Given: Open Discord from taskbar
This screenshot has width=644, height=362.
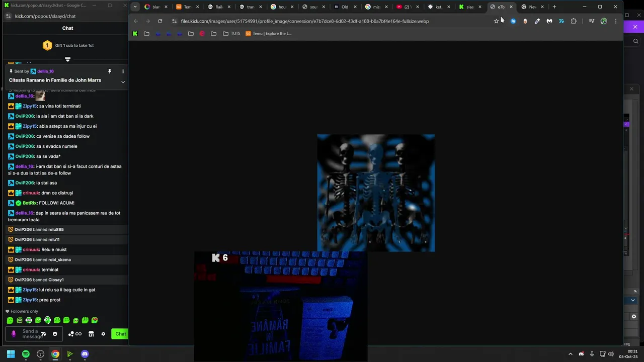Looking at the screenshot, I should click(x=85, y=354).
